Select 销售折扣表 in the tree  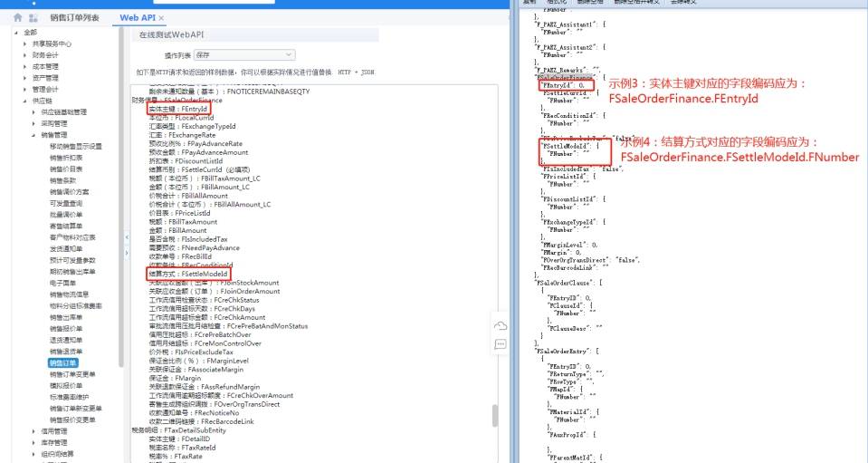[x=66, y=158]
